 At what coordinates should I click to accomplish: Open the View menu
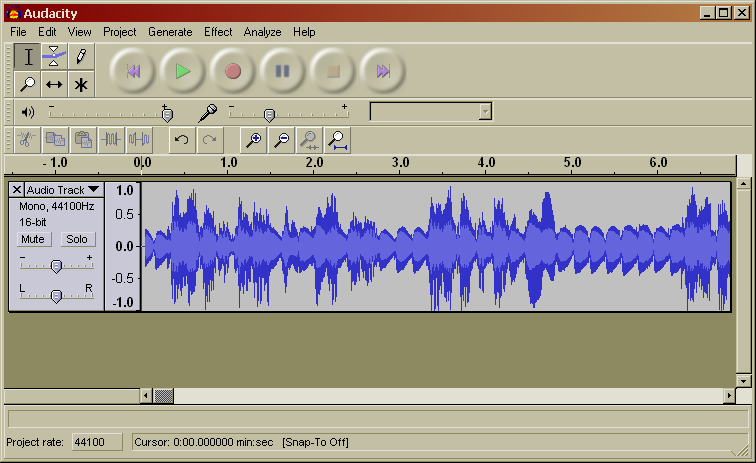pyautogui.click(x=80, y=32)
